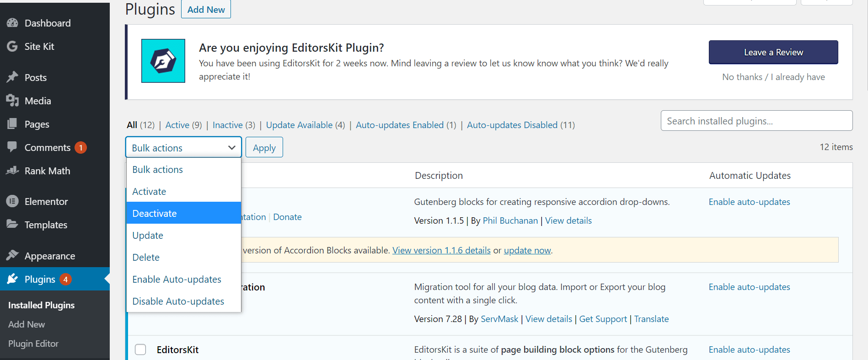
Task: Click the Add New button beside Plugins
Action: tap(206, 9)
